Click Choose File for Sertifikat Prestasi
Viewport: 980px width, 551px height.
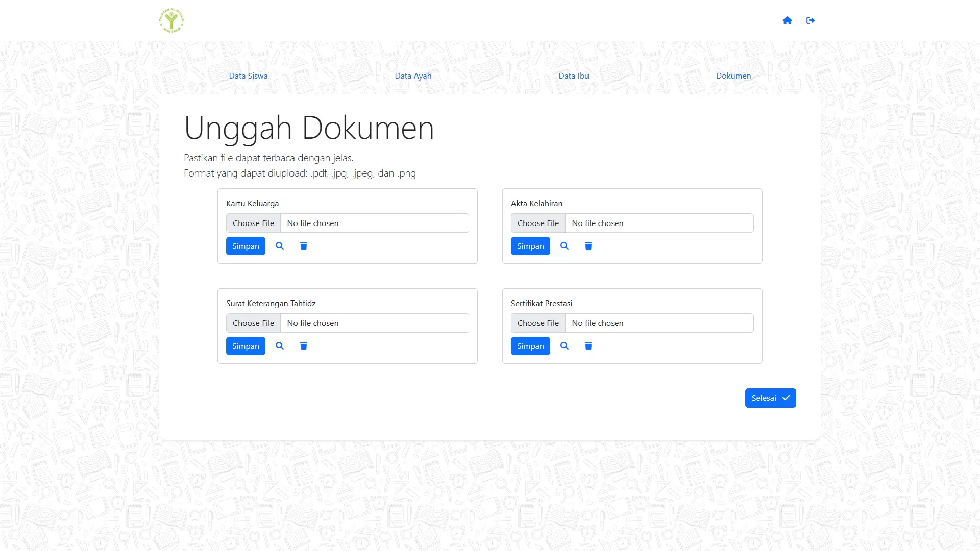point(538,323)
